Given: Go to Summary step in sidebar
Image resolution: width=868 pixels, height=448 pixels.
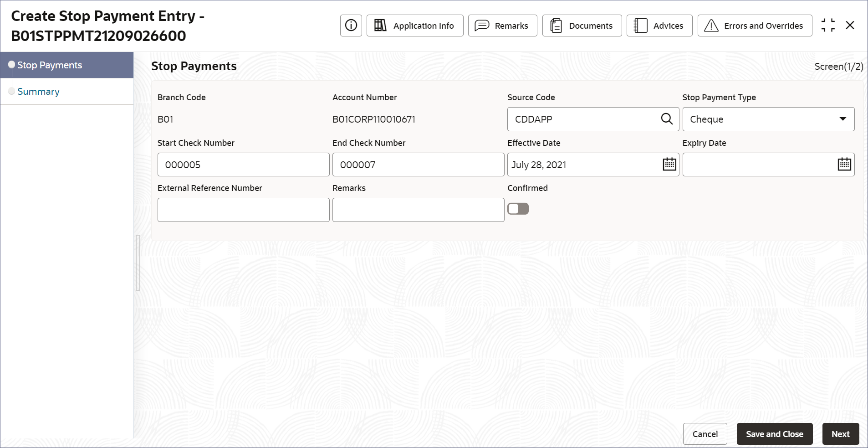Looking at the screenshot, I should pos(67,92).
